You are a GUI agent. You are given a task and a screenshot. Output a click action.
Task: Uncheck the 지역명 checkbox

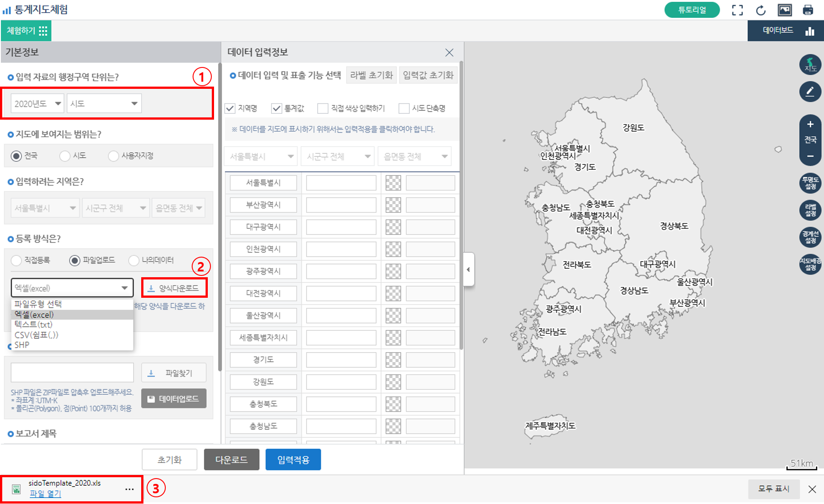click(x=230, y=108)
